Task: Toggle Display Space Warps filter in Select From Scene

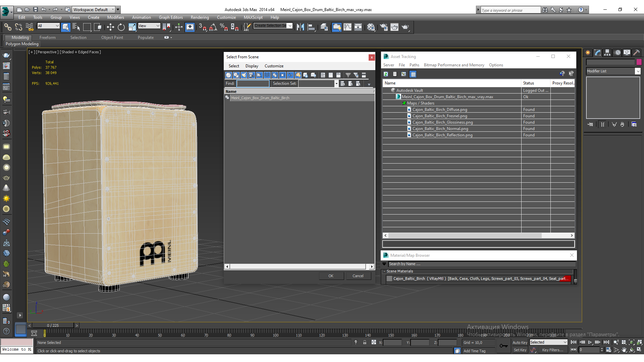Action: [267, 75]
